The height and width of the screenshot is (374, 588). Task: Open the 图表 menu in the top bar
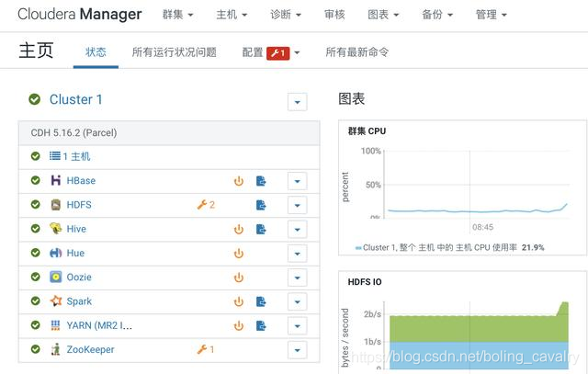point(383,15)
